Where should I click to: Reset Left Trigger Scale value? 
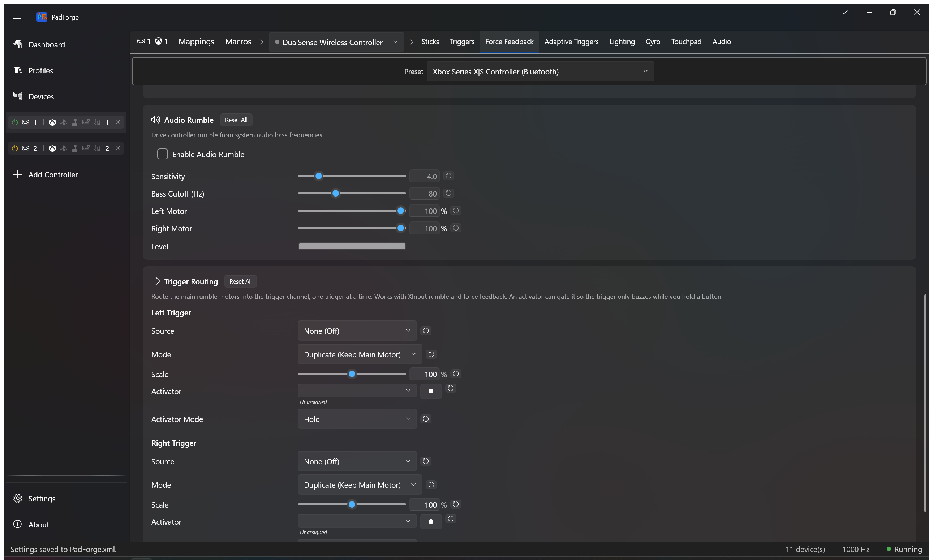(456, 374)
